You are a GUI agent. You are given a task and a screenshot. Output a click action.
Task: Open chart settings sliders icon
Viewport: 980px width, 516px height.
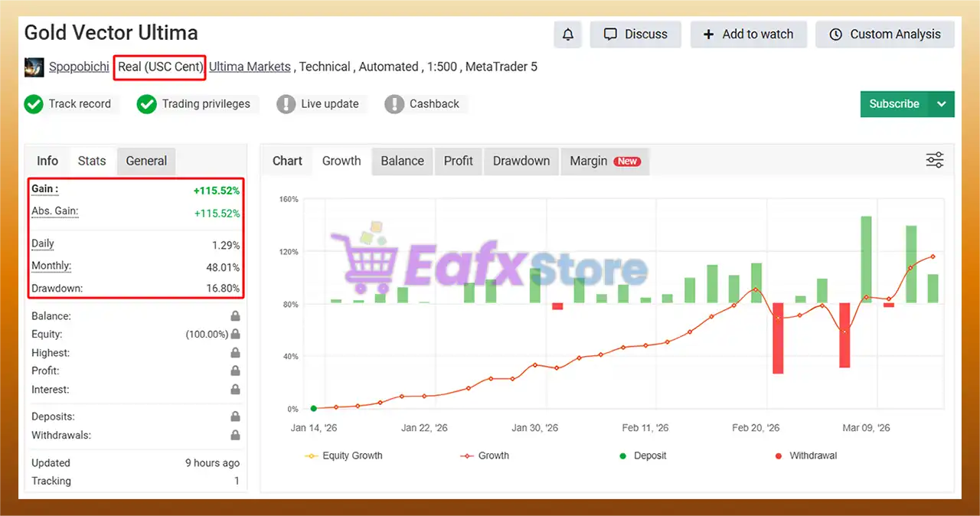click(x=935, y=160)
